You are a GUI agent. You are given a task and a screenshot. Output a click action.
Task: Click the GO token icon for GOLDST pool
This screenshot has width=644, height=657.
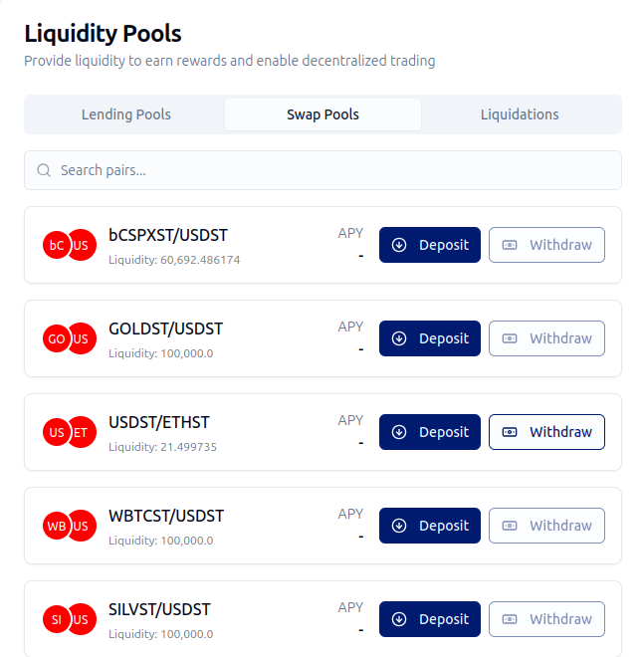56,338
